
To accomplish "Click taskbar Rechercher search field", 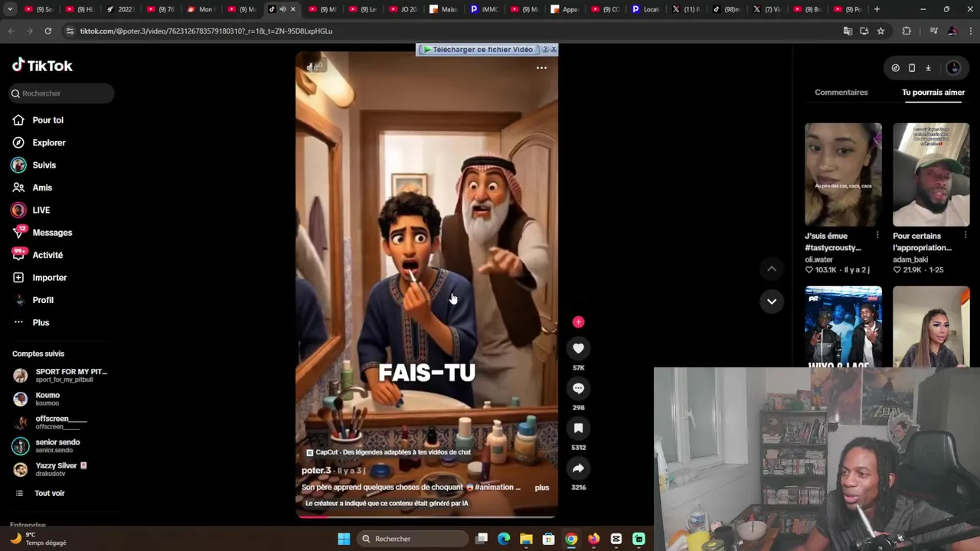I will (413, 539).
